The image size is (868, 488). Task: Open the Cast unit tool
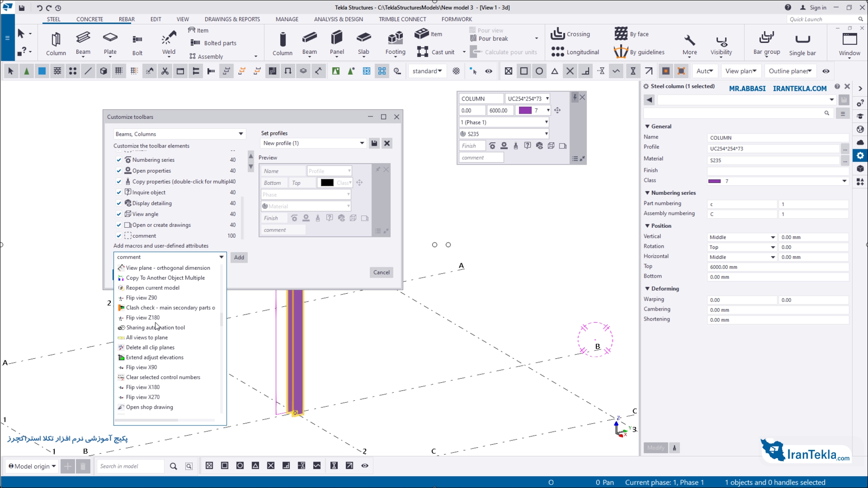click(436, 52)
